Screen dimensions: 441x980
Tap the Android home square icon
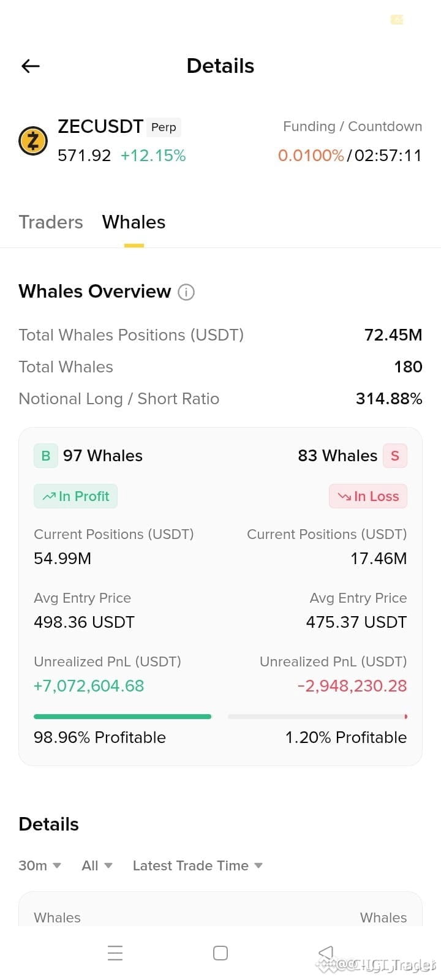(x=221, y=953)
